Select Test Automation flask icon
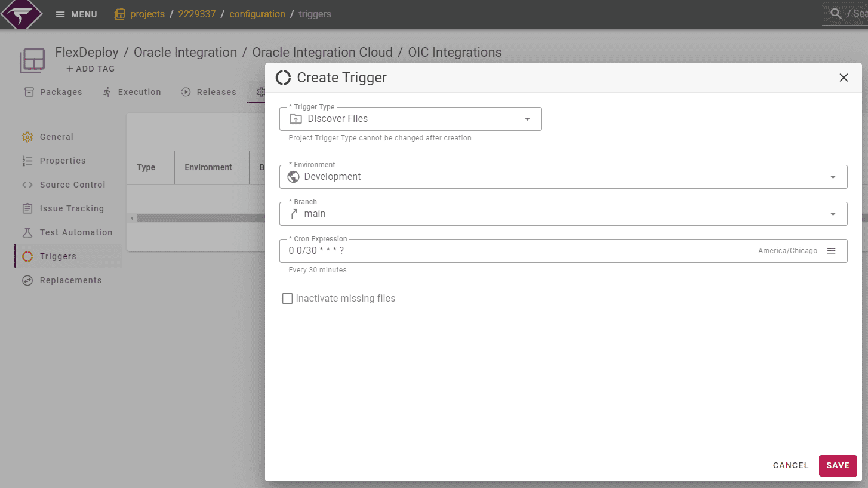The image size is (868, 488). [27, 232]
